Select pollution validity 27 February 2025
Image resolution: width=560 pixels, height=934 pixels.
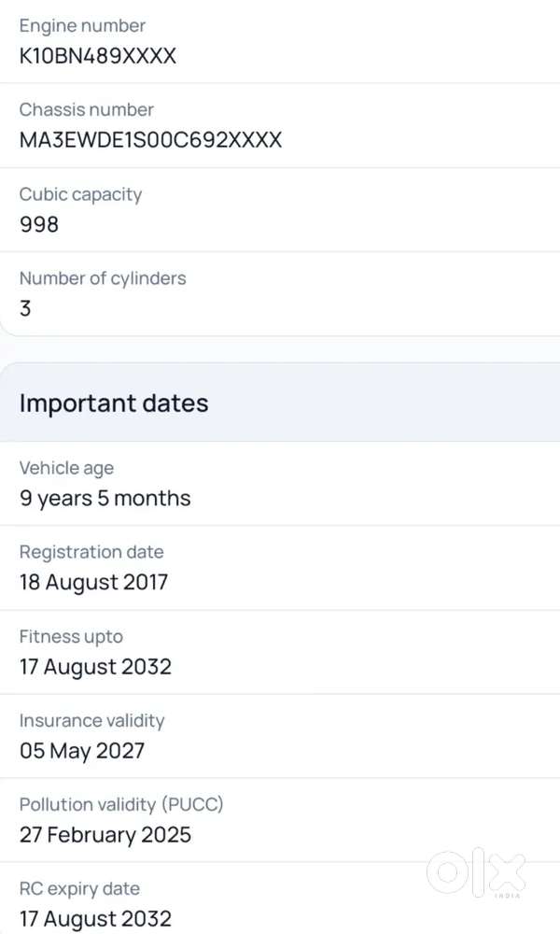105,834
